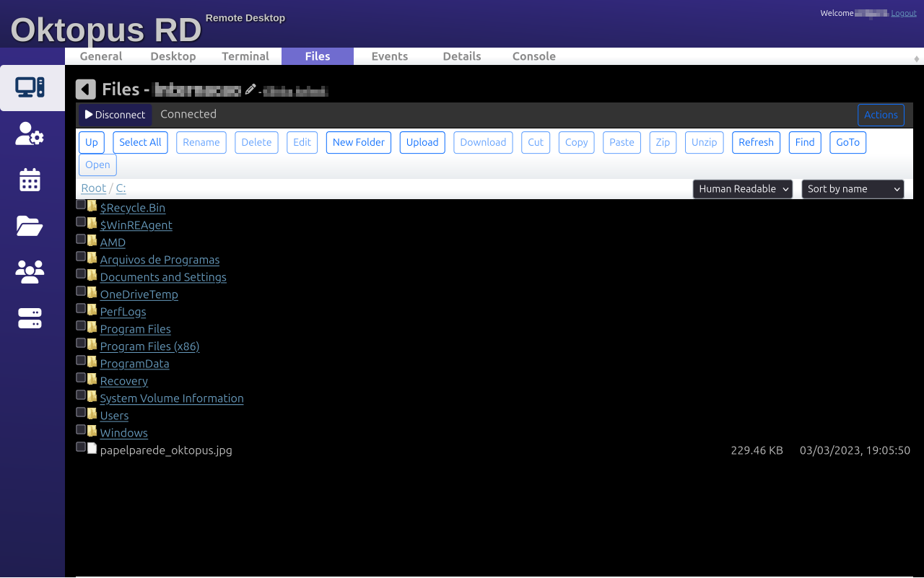The image size is (924, 578).
Task: Open the System Volume Information link
Action: (172, 398)
